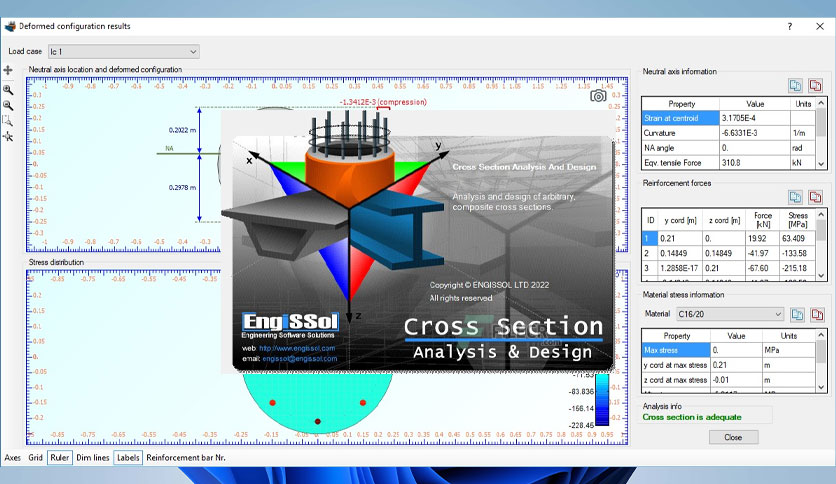Click the zoom extents icon
This screenshot has height=484, width=836.
(x=8, y=137)
